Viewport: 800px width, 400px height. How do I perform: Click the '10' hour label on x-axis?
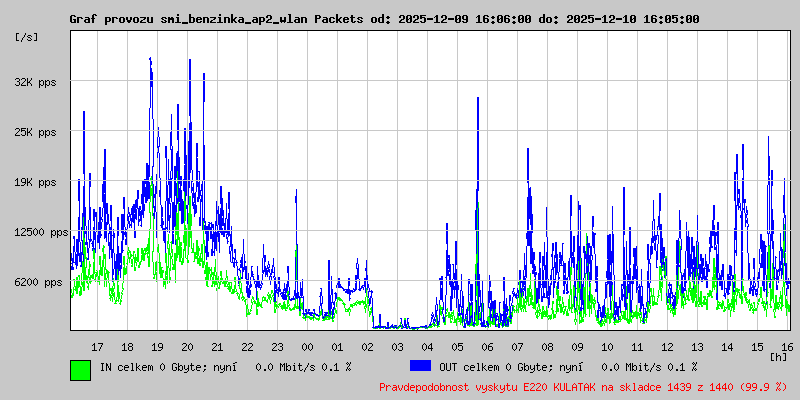[x=607, y=347]
